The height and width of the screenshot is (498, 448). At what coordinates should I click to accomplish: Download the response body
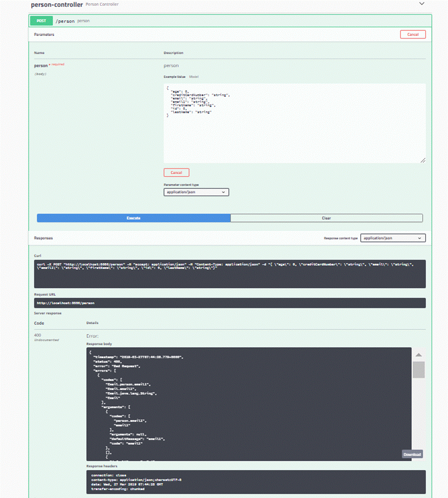click(x=411, y=454)
